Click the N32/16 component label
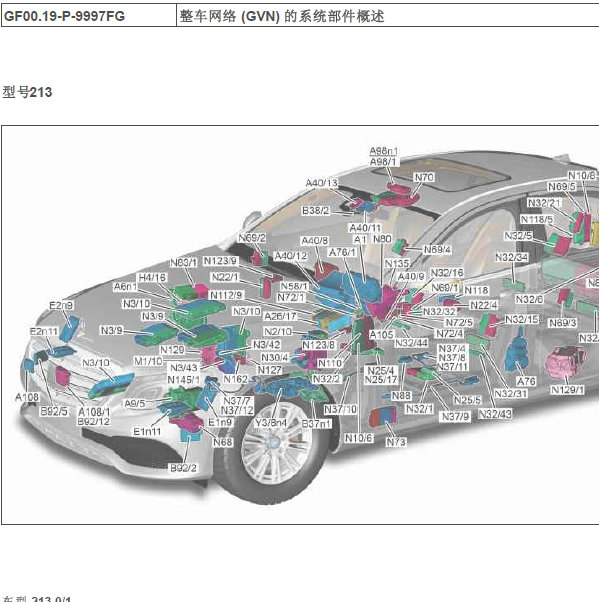Screen dimensions: 599x602 tap(447, 273)
